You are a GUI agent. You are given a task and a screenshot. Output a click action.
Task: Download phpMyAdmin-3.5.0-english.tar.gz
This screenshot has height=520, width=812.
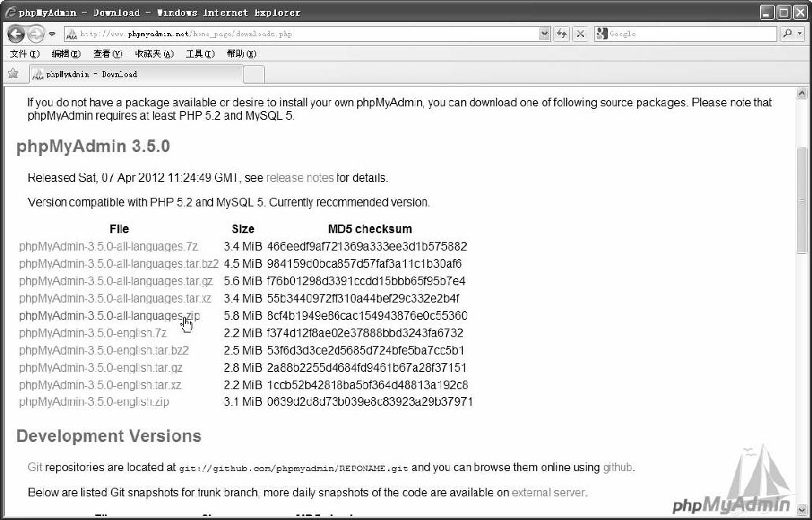click(100, 368)
